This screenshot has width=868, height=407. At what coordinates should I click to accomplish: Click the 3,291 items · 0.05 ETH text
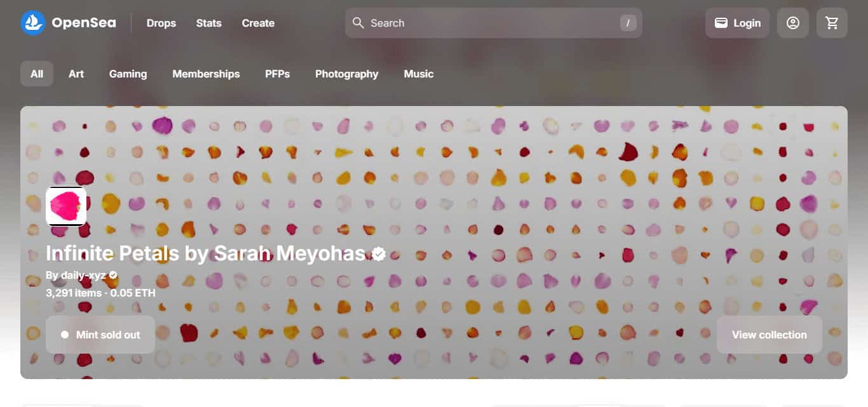[x=100, y=293]
